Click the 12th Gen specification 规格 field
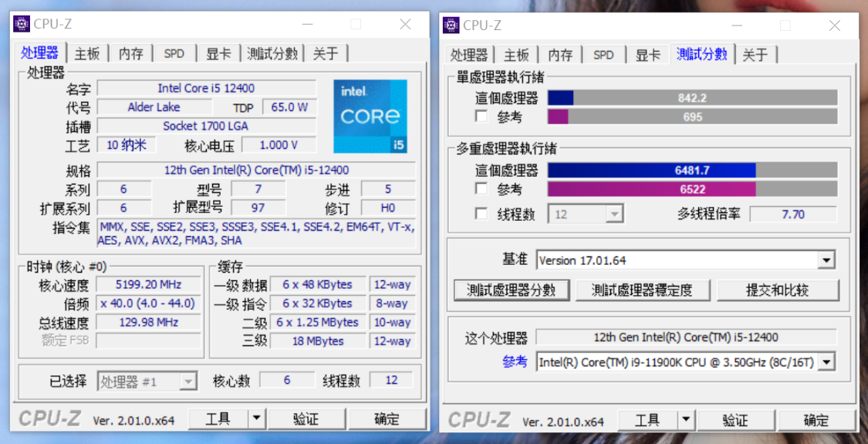The width and height of the screenshot is (868, 444). coord(256,170)
